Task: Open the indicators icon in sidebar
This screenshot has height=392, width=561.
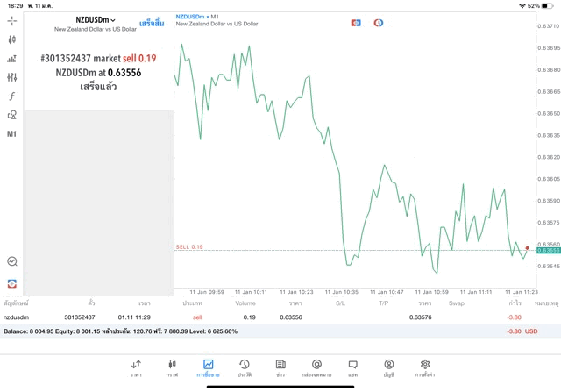Action: pos(11,59)
